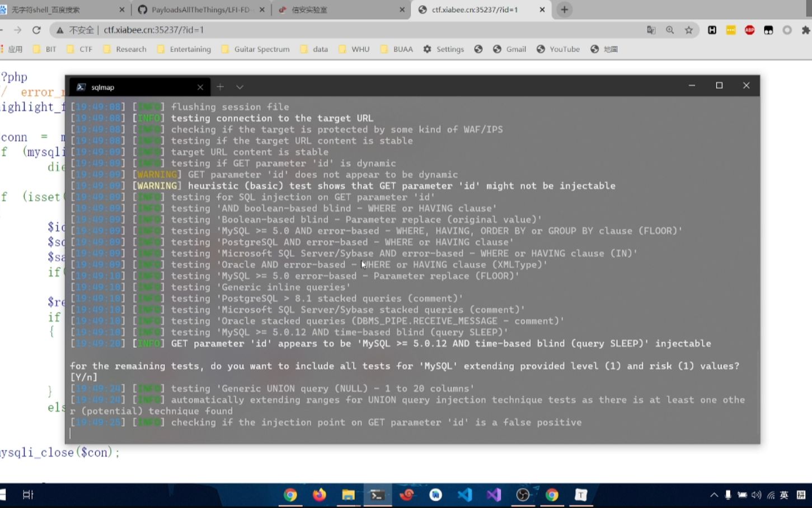Click the [Y/n] prompt line in terminal

pos(83,377)
